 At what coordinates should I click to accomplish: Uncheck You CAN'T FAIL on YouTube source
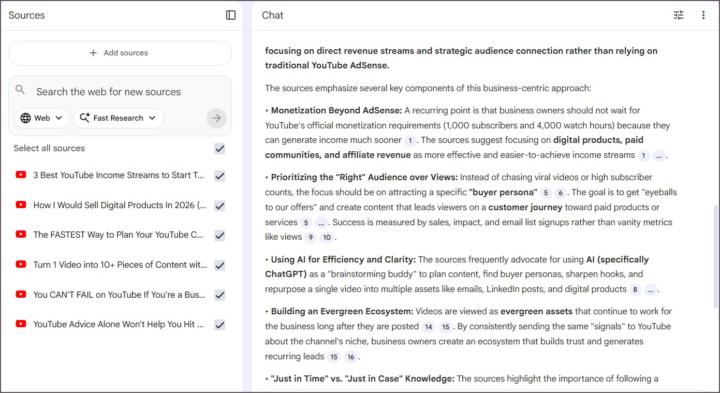click(220, 295)
